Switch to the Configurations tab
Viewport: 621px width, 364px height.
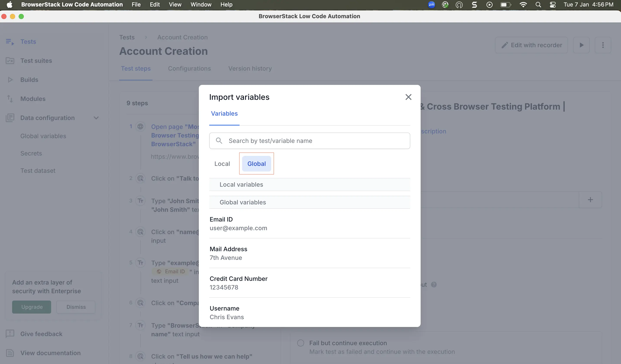[x=189, y=68]
